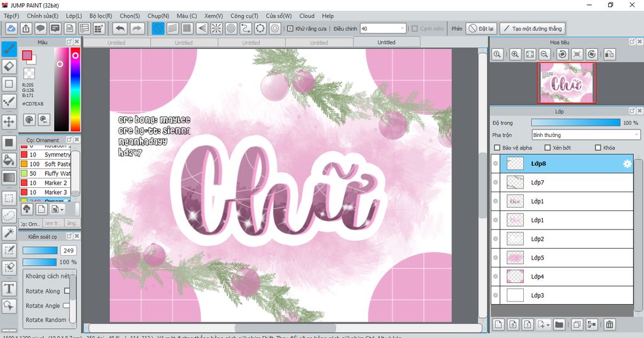Open the Bộ lọc(R) menu
Image resolution: width=644 pixels, height=338 pixels.
pos(101,16)
